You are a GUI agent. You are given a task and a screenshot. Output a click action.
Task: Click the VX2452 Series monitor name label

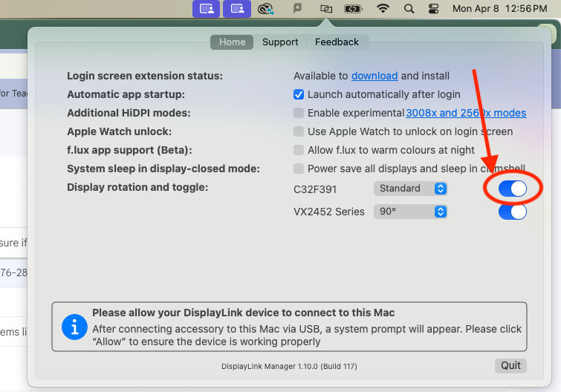click(x=329, y=212)
